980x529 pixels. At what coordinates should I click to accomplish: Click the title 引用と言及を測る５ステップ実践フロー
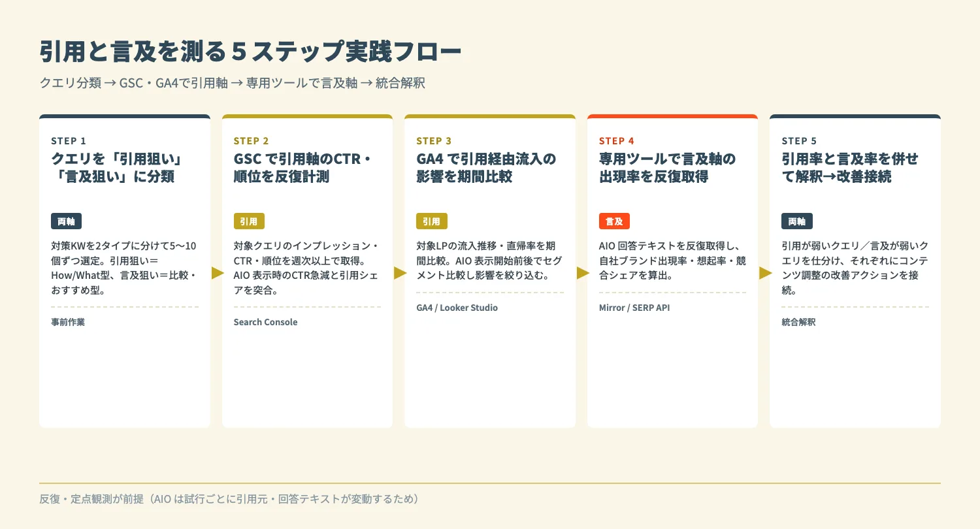(x=250, y=52)
